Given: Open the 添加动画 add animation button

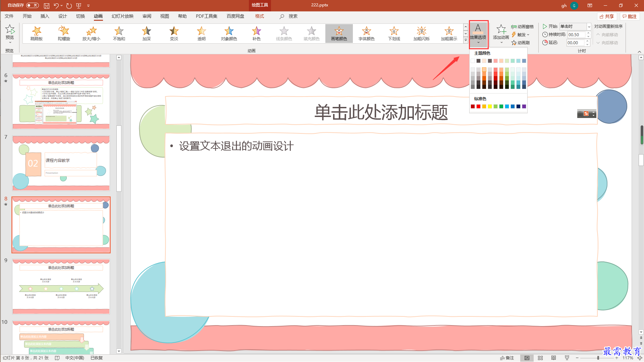Looking at the screenshot, I should 501,34.
